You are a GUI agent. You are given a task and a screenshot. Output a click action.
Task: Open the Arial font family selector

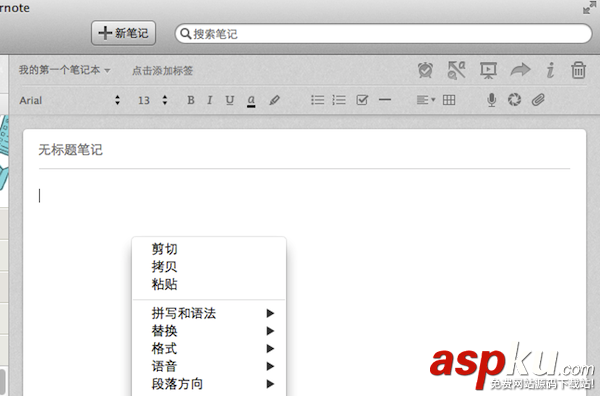pos(70,100)
